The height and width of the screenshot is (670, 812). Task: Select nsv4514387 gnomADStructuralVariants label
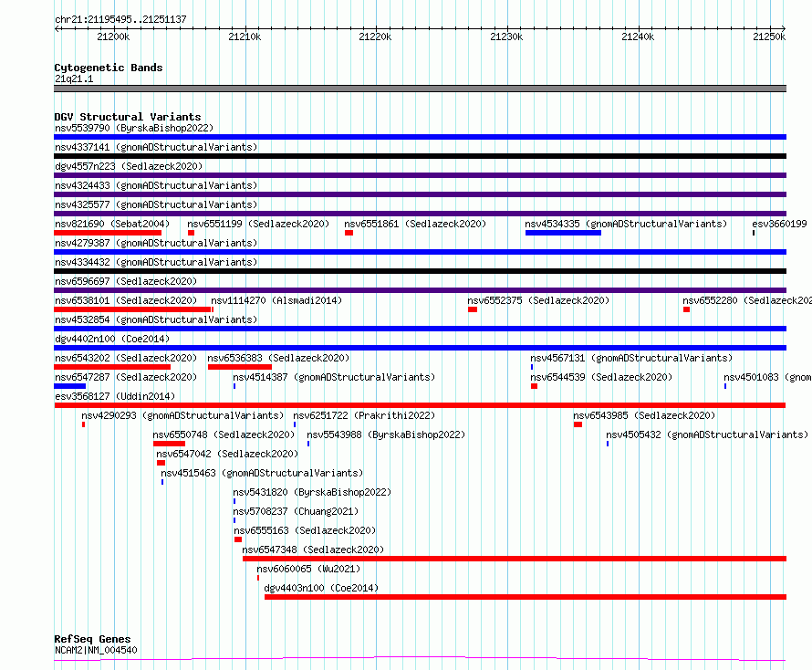pos(334,377)
